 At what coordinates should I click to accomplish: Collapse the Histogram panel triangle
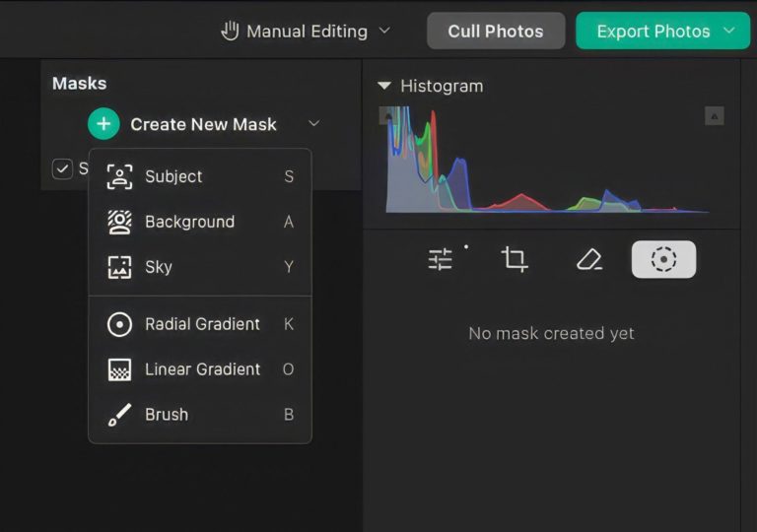coord(384,86)
